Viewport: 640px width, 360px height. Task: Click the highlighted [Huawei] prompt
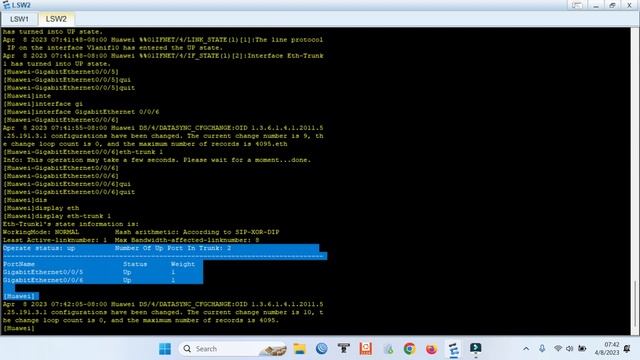tap(20, 296)
